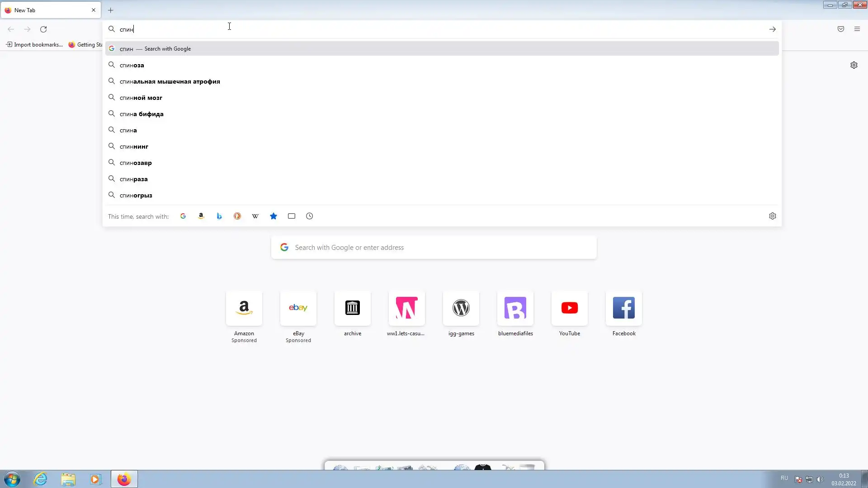Select the 'спиноза' search suggestion
The image size is (868, 488).
[x=132, y=65]
